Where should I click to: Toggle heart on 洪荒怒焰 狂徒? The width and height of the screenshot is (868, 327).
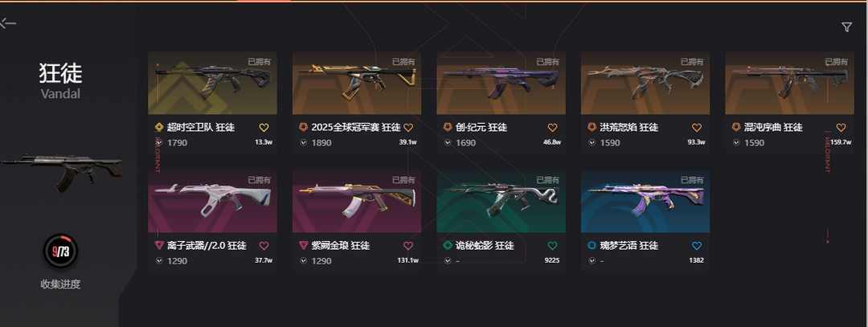coord(696,128)
